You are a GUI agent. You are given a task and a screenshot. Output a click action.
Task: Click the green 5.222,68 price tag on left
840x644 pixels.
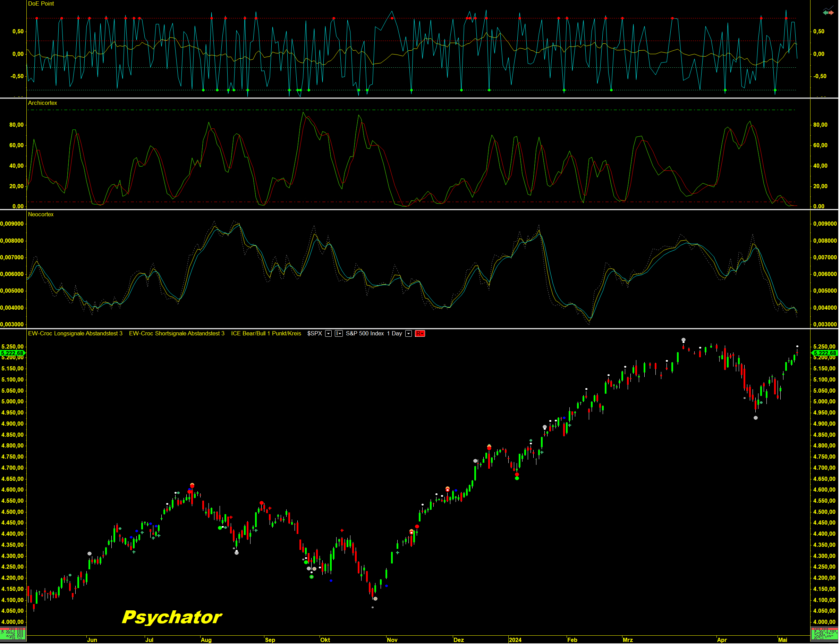pos(12,353)
